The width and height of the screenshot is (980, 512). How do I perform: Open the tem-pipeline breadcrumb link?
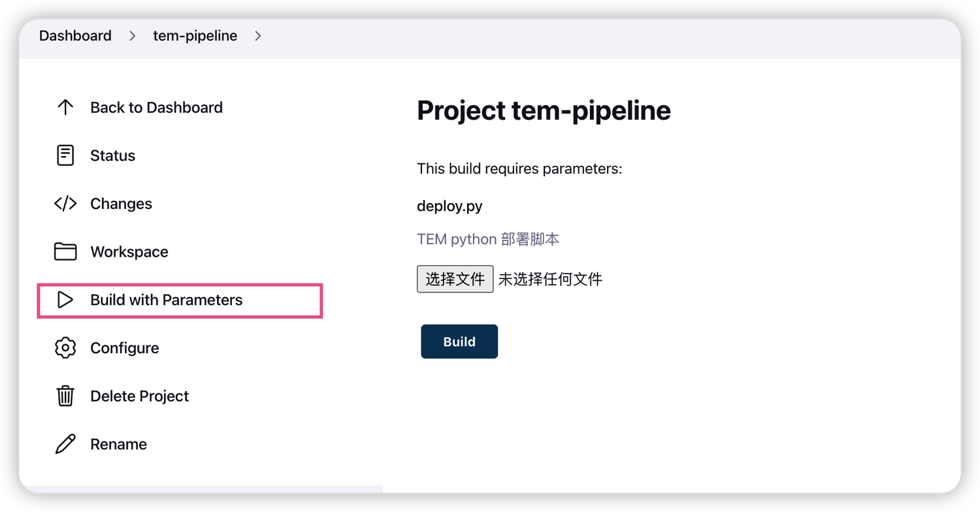click(x=195, y=36)
